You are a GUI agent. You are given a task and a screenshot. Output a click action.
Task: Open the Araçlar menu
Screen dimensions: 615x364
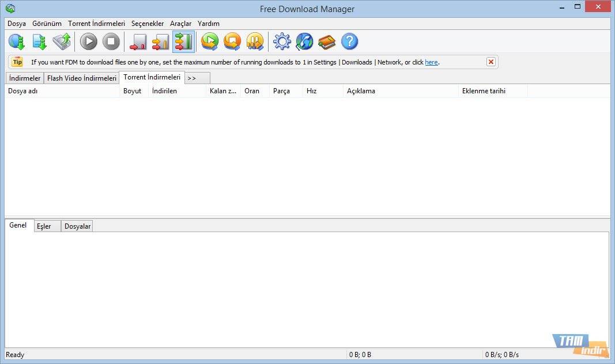(180, 24)
